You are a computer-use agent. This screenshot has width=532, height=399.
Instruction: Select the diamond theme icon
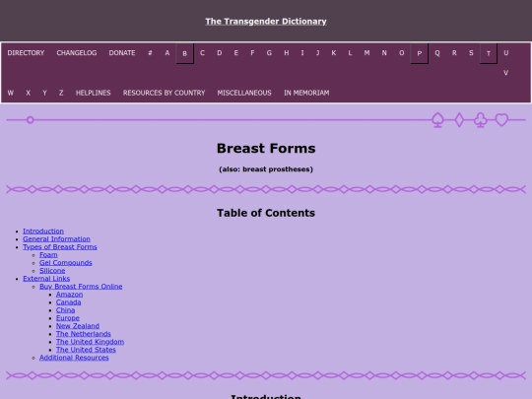click(x=459, y=120)
